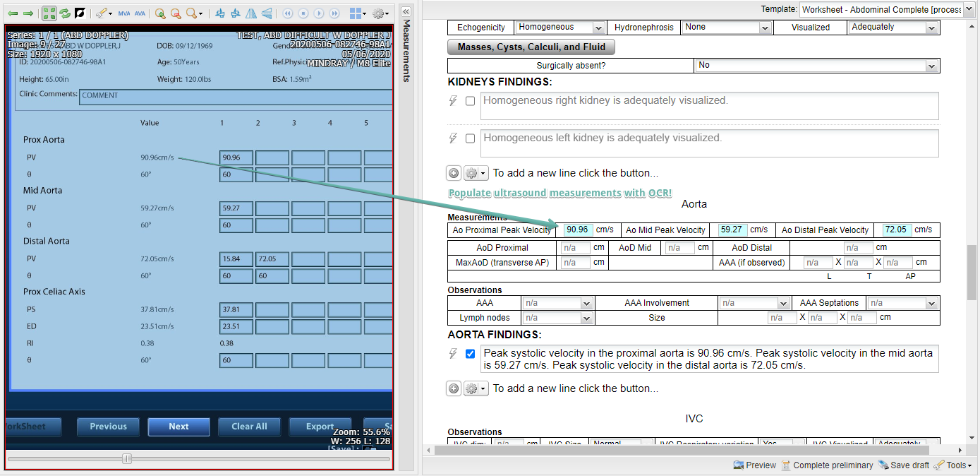Click Save draft

(x=904, y=465)
